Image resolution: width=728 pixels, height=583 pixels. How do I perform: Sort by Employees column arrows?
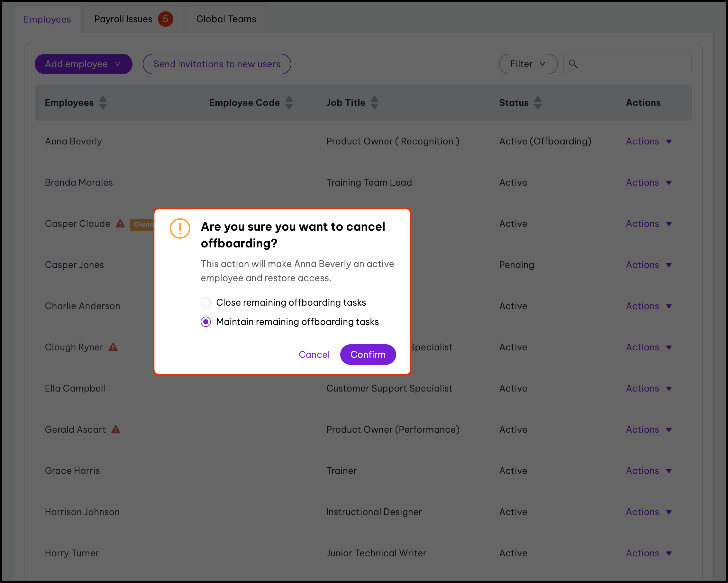coord(103,103)
